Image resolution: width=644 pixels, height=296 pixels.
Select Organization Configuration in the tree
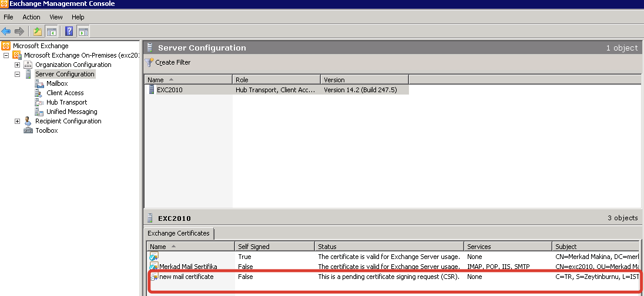(x=73, y=65)
